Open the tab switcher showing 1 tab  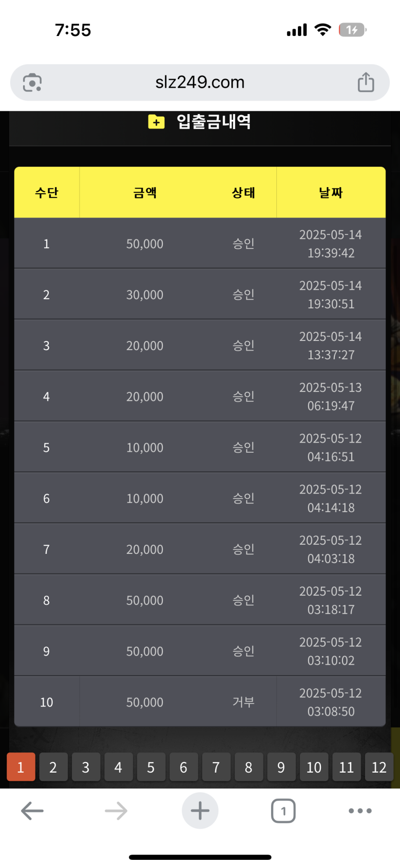tap(283, 811)
